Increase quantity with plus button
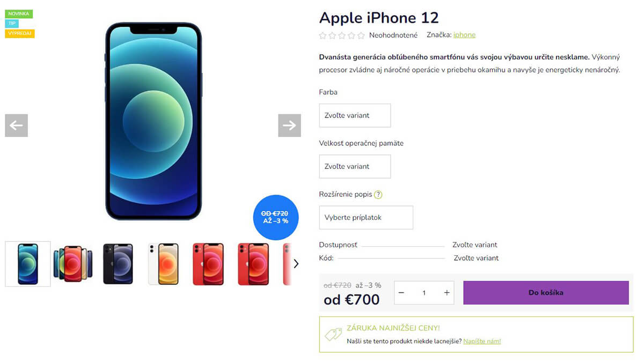The width and height of the screenshot is (644, 362). 447,293
